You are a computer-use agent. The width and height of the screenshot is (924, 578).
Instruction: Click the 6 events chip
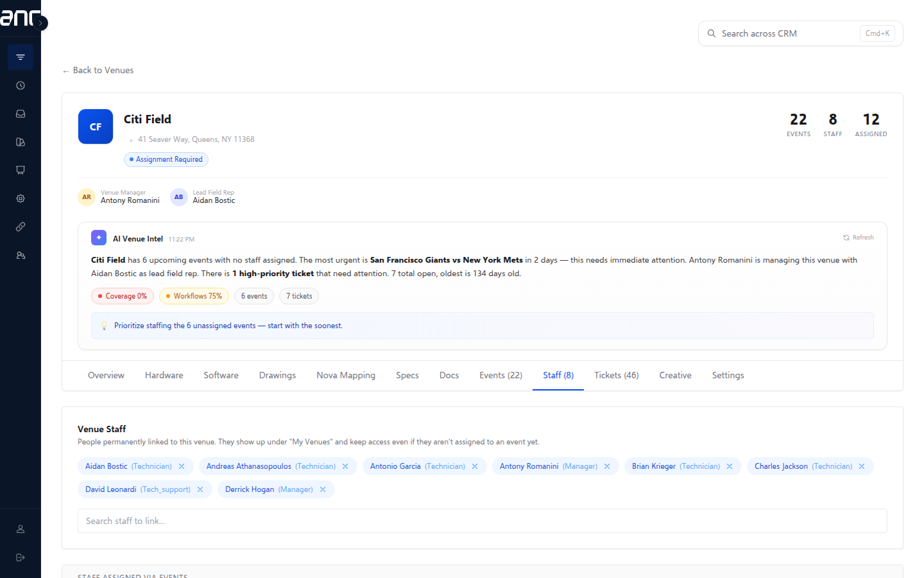(254, 296)
